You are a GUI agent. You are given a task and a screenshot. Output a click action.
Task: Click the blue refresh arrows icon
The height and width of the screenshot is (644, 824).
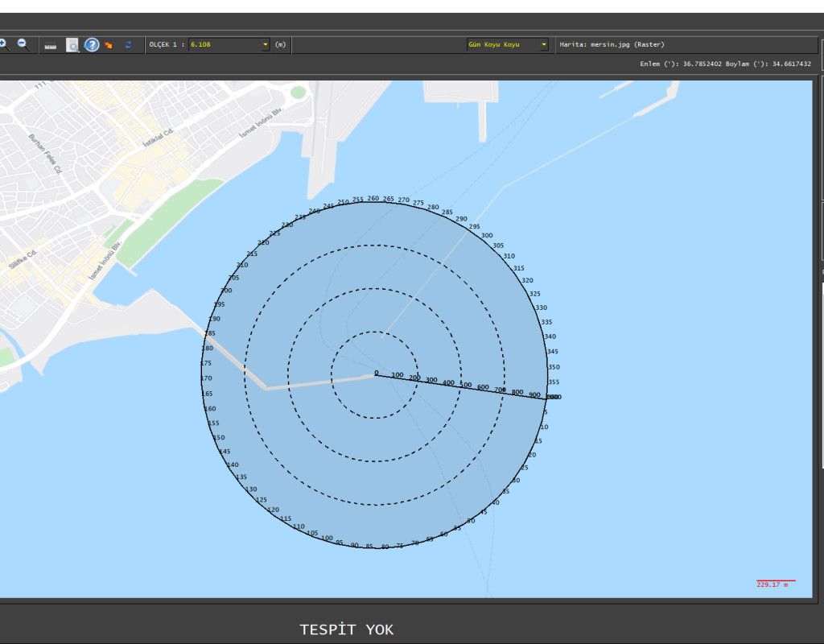128,45
